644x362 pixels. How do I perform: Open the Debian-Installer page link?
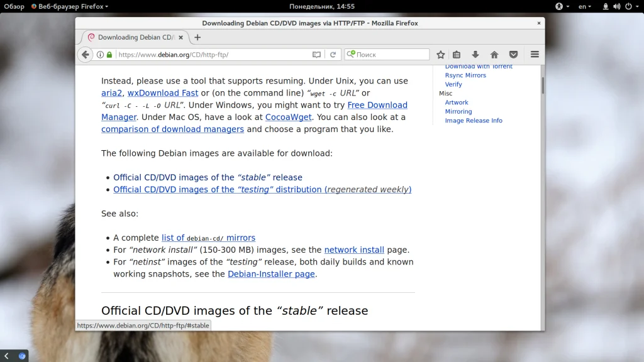point(271,274)
